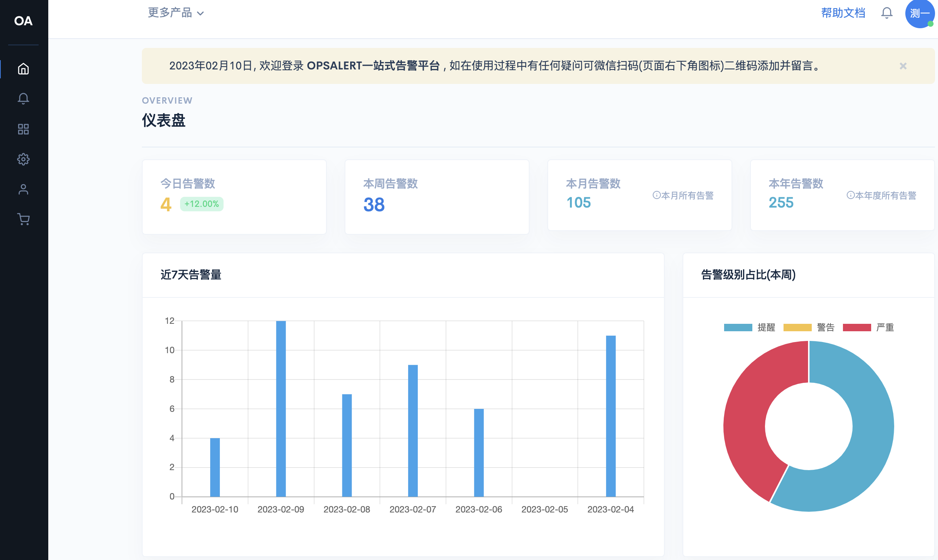Image resolution: width=938 pixels, height=560 pixels.
Task: Click the 本月告警数 value 105
Action: click(579, 203)
